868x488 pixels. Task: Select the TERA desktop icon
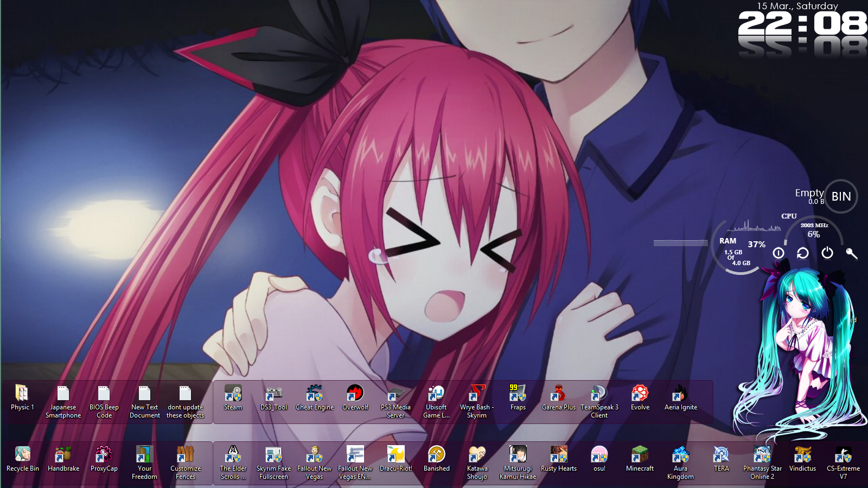(x=722, y=459)
